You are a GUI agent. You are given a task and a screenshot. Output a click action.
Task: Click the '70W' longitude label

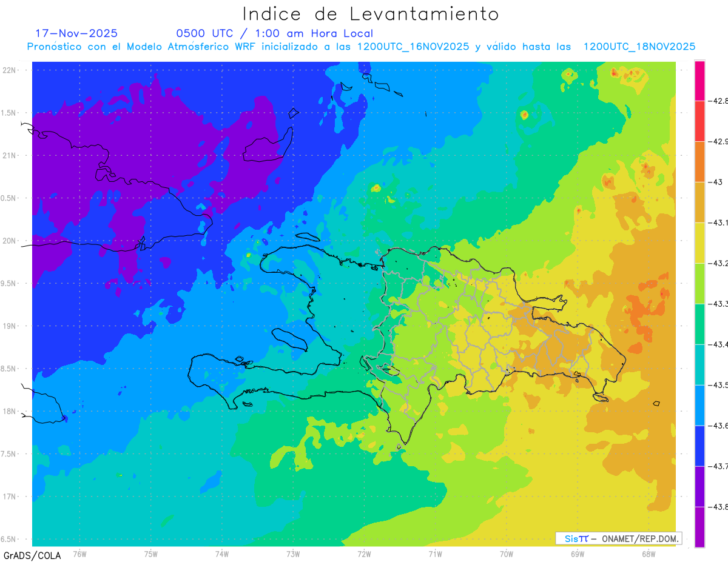point(506,554)
